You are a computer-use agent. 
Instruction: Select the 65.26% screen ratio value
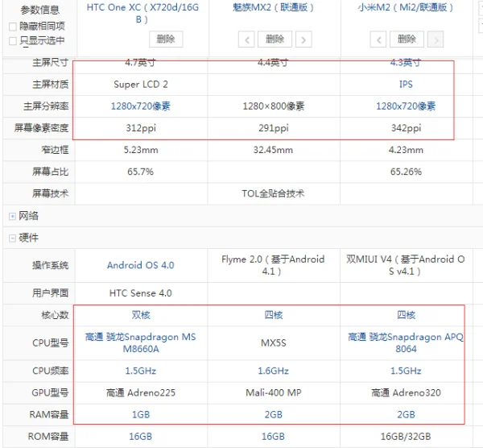(x=406, y=172)
